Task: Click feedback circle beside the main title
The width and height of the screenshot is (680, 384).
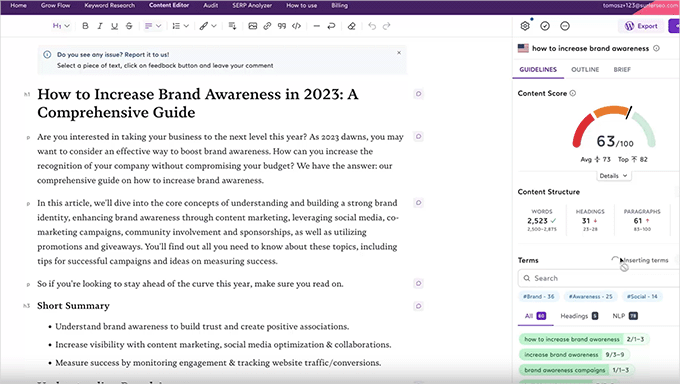Action: pos(418,94)
